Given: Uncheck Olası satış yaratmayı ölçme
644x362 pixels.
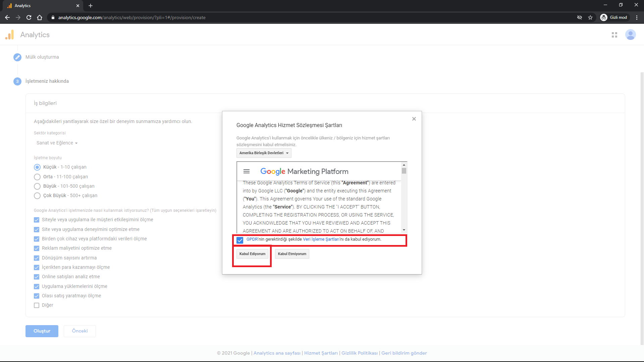Looking at the screenshot, I should click(x=37, y=296).
